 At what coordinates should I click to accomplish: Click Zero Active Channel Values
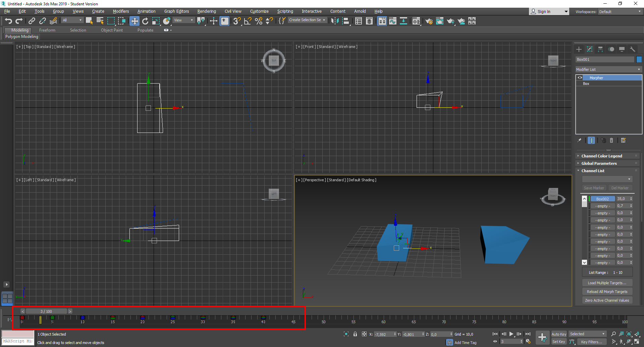point(607,300)
